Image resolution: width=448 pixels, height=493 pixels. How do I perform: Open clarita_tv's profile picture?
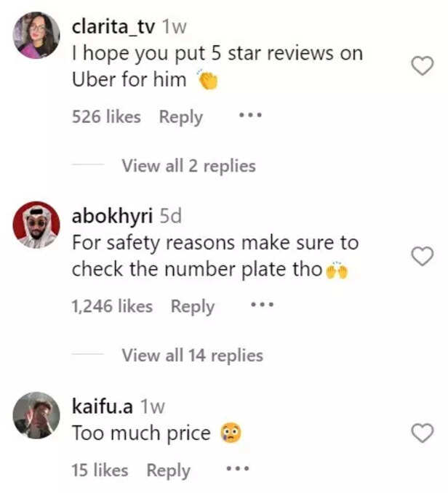click(36, 35)
